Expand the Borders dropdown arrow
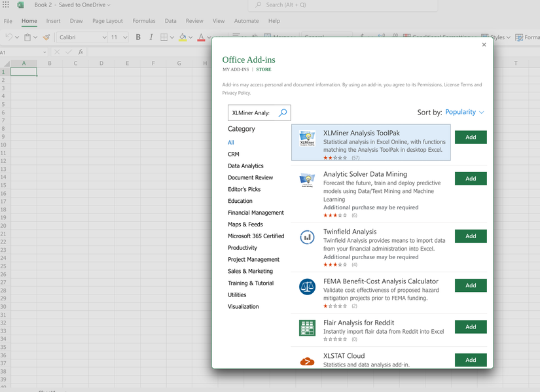 [x=172, y=37]
